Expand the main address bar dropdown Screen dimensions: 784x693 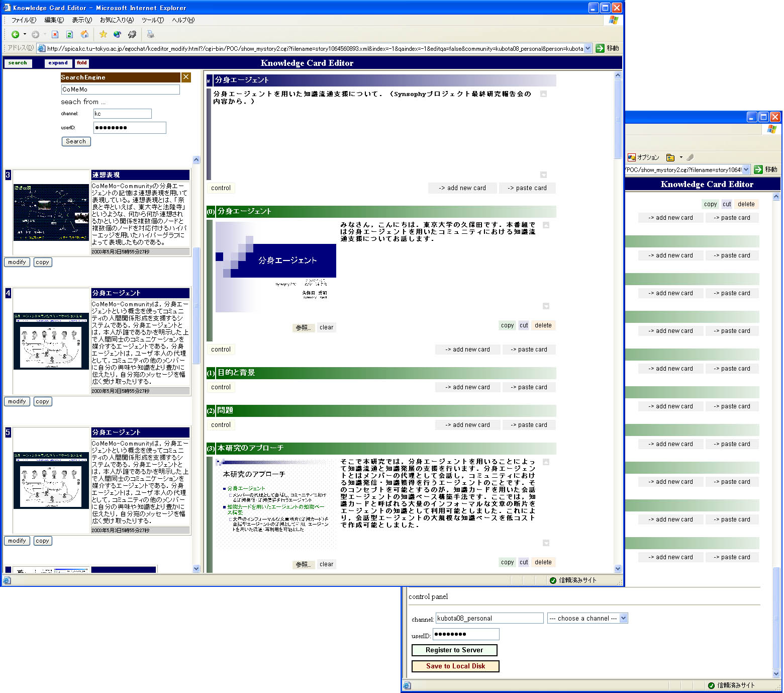pos(588,48)
